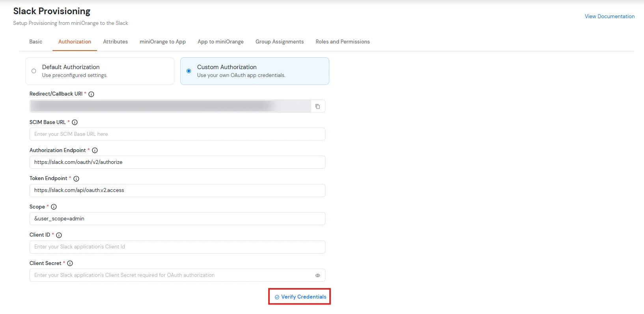Show info tooltip for Client ID
644x314 pixels.
59,235
